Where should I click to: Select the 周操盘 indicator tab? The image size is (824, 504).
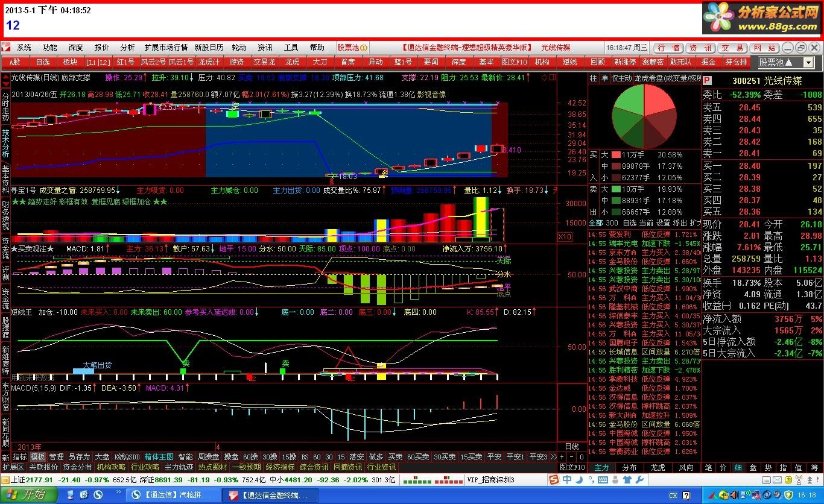tap(209, 457)
